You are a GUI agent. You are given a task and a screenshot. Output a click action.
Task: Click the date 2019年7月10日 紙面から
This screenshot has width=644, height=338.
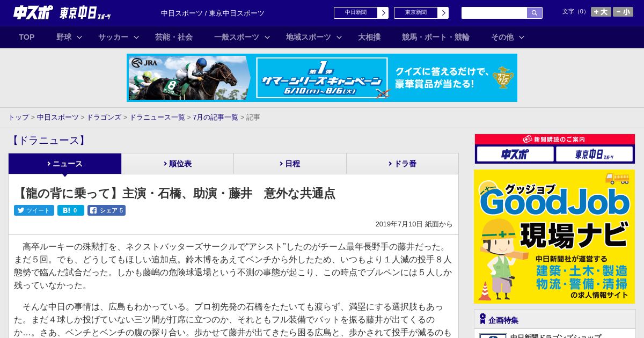point(414,224)
